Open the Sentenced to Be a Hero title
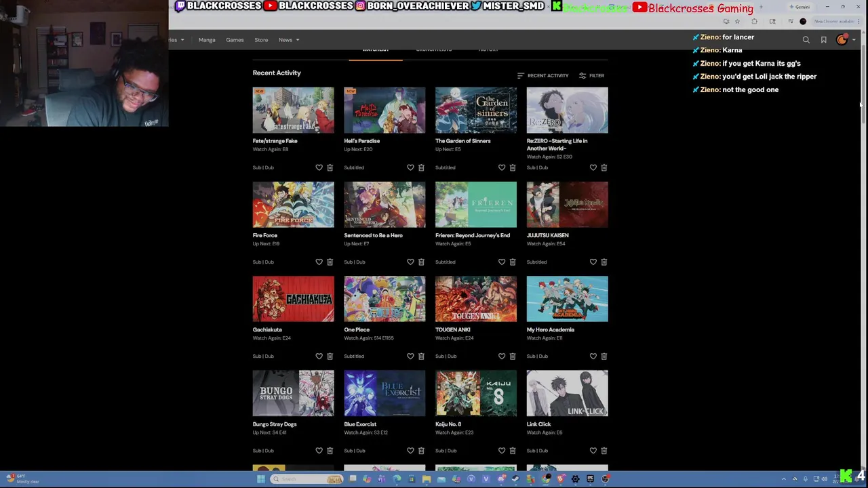Screen dimensions: 868x488 373,235
